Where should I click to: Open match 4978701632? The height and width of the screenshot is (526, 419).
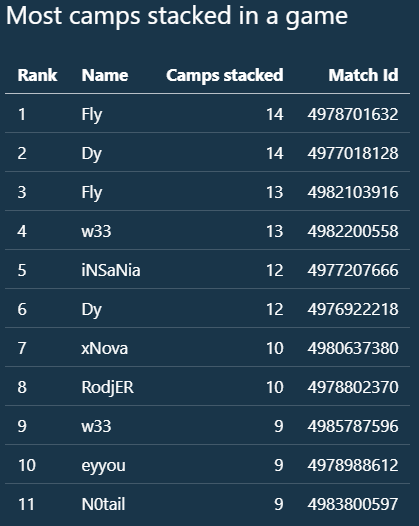point(353,114)
